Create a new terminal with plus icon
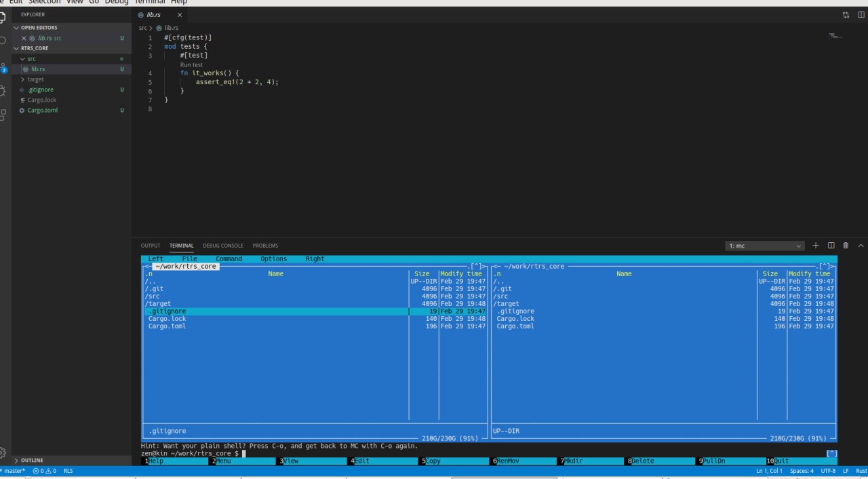Image resolution: width=868 pixels, height=479 pixels. pos(816,246)
